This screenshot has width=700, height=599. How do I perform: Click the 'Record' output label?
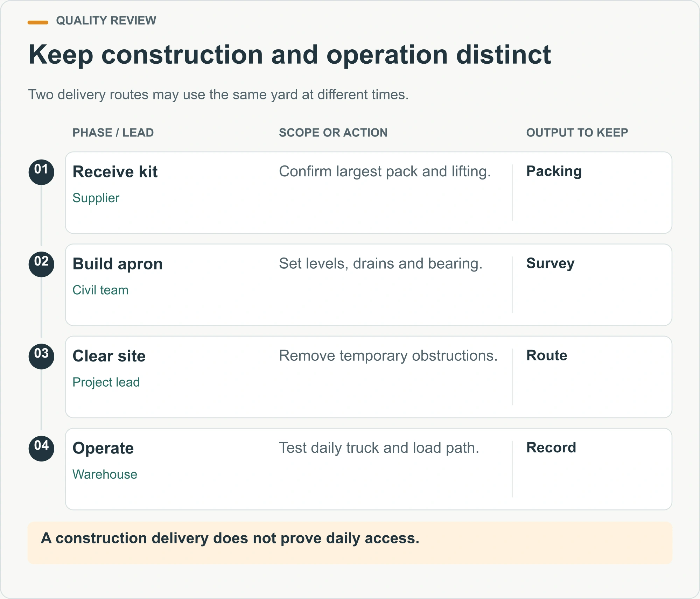coord(551,448)
